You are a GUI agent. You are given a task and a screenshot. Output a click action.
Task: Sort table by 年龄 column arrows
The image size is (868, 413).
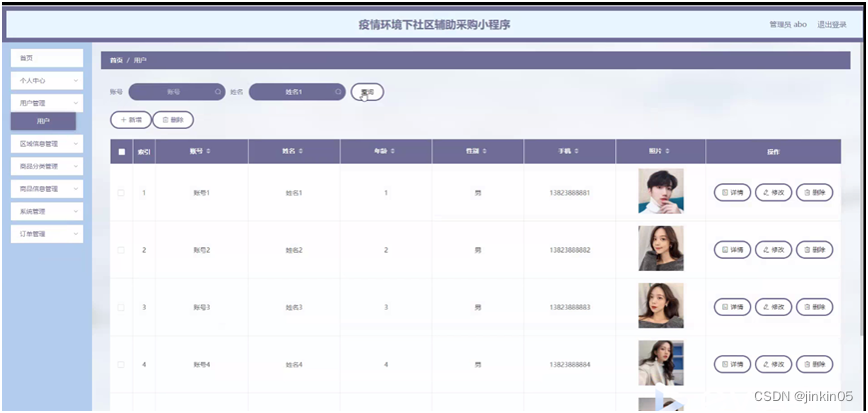[x=393, y=151]
